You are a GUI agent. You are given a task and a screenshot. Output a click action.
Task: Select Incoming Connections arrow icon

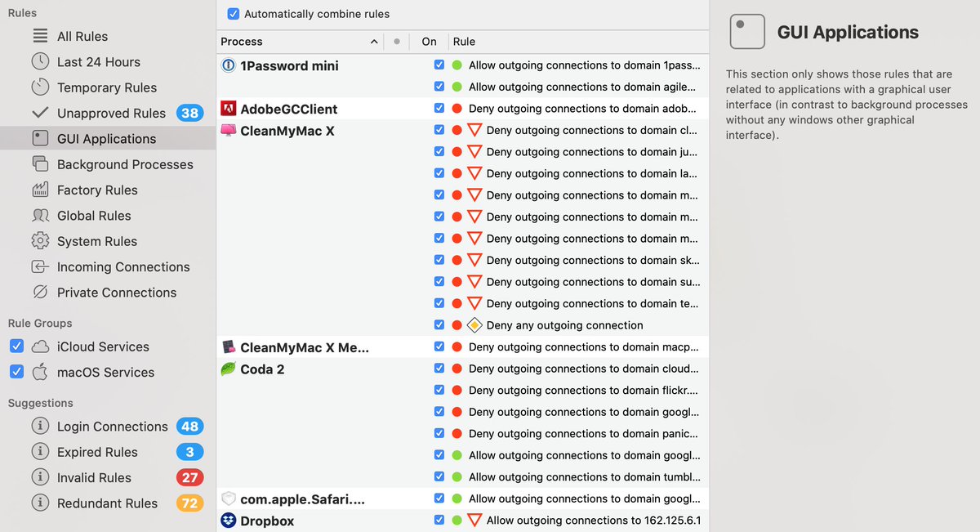(x=40, y=266)
